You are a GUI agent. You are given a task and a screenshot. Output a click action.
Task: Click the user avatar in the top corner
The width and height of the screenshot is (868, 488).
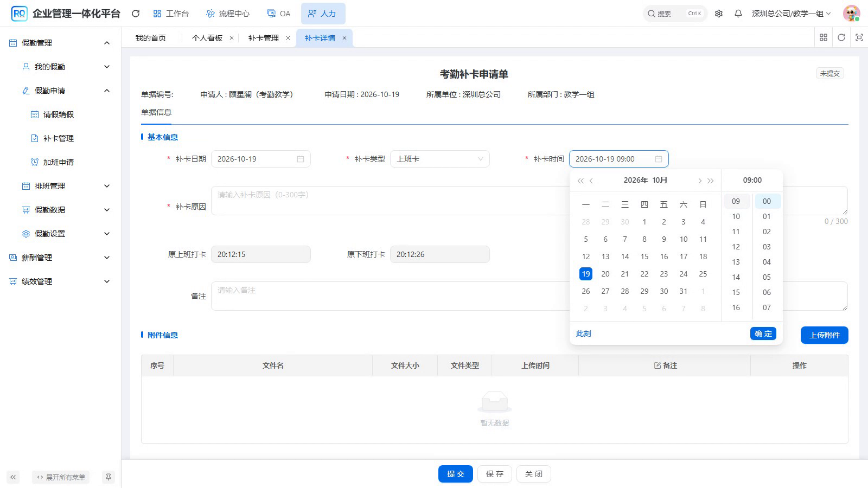click(x=852, y=14)
